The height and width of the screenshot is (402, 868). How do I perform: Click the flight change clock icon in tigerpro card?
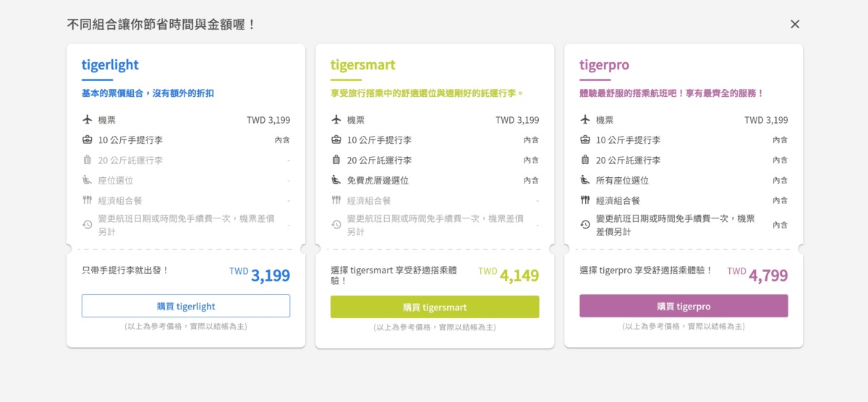click(585, 225)
